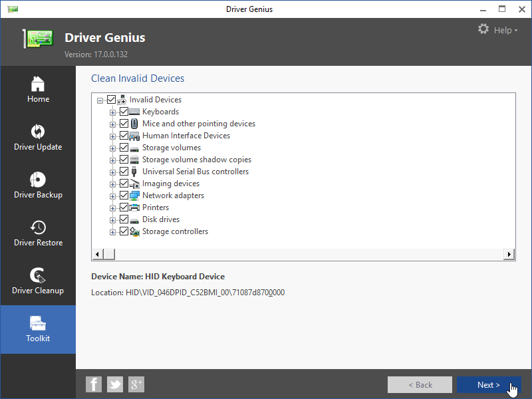
Task: Click the Twitter share icon
Action: click(115, 384)
